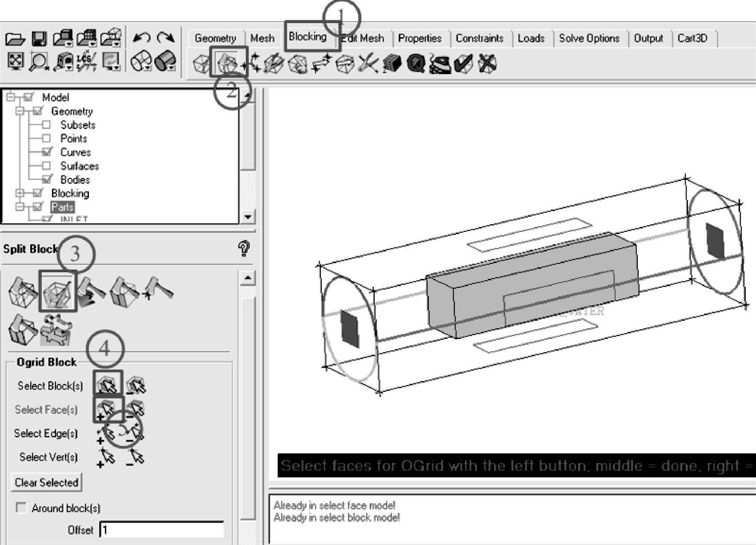
Task: Click the Redo arrow icon
Action: [166, 38]
